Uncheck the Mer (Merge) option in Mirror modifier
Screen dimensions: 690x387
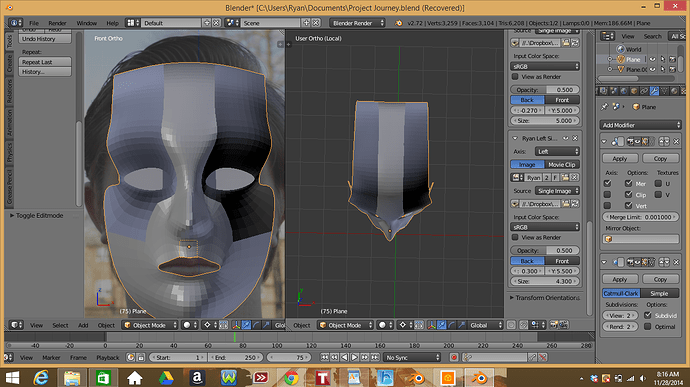point(628,183)
